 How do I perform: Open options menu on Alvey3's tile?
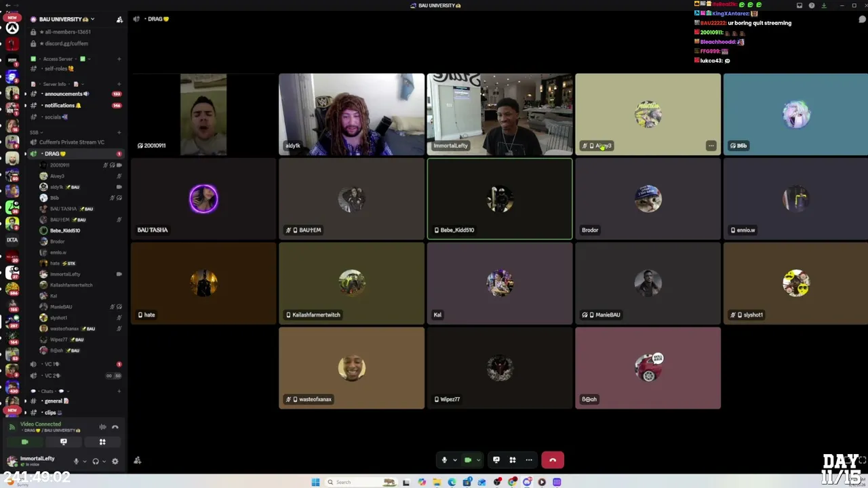point(711,146)
